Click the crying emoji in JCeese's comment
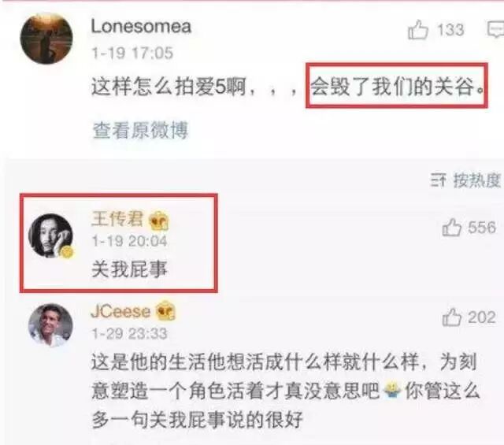 (392, 390)
